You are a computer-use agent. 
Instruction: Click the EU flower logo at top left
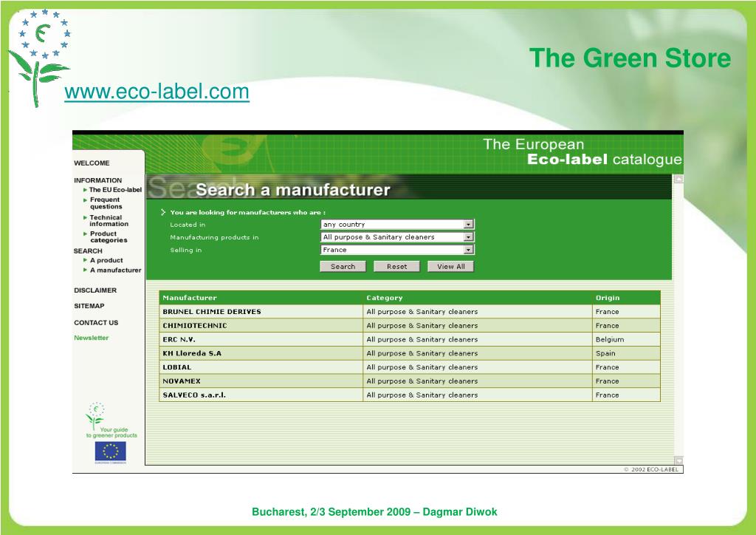(38, 58)
